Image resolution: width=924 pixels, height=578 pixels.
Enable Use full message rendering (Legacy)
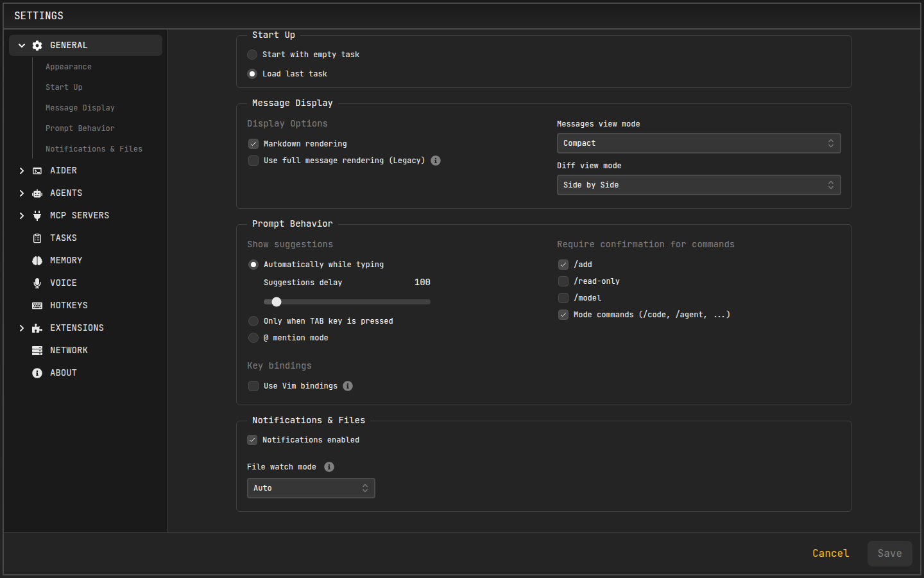coord(253,161)
